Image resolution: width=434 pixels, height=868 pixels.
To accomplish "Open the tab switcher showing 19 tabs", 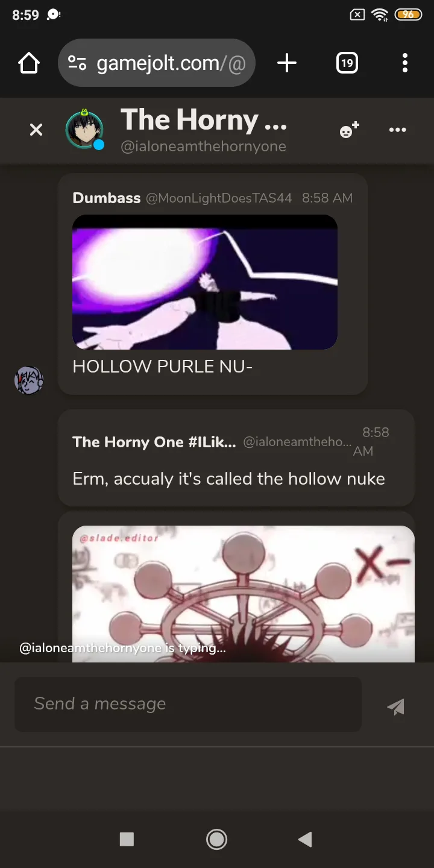I will click(x=347, y=63).
